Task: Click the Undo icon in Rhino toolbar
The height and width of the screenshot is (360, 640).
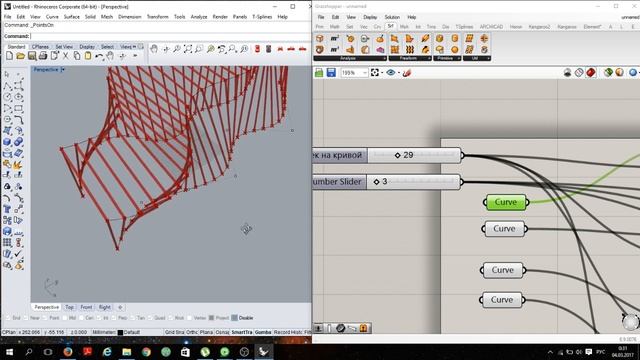Action: [99, 56]
